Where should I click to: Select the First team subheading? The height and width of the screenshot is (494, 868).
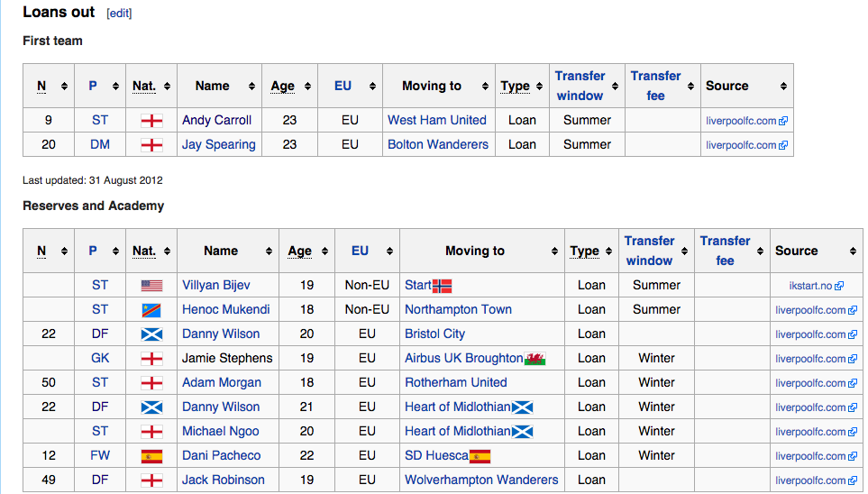point(52,41)
